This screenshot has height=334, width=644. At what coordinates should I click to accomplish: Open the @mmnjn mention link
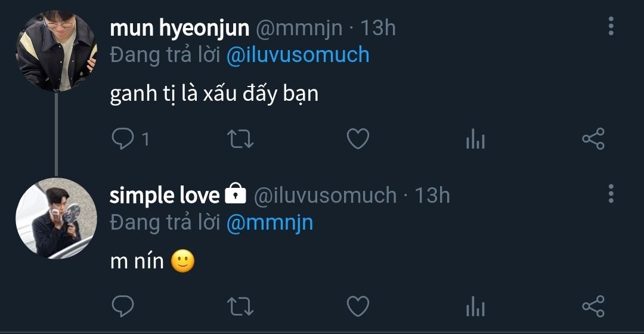pos(270,222)
